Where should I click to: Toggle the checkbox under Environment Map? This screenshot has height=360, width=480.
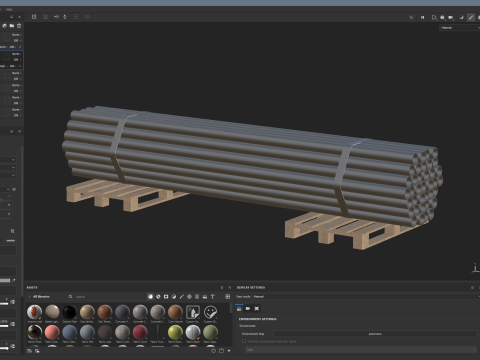tap(244, 341)
